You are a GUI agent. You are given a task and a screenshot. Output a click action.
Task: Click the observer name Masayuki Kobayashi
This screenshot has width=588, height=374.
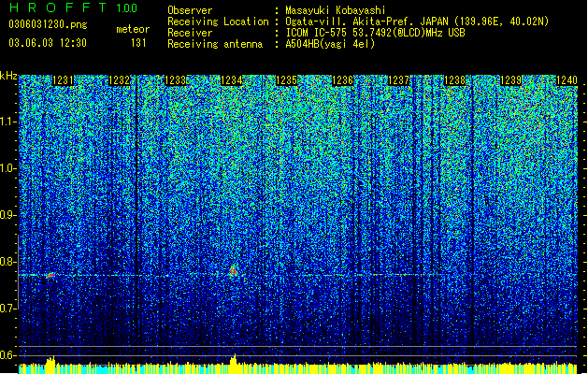336,10
